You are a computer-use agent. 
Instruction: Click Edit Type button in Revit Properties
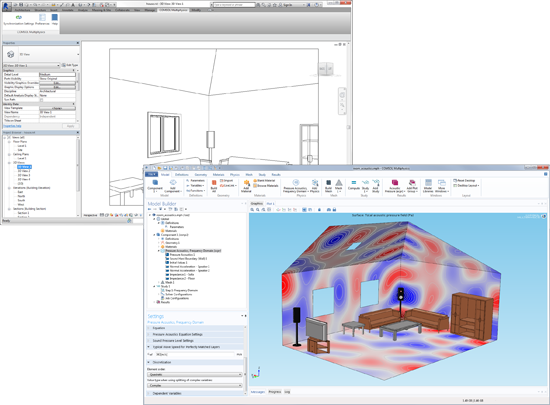pos(70,65)
